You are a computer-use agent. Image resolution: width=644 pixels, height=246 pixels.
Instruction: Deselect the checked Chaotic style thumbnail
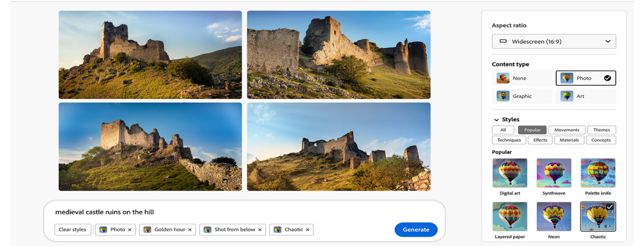pyautogui.click(x=598, y=216)
